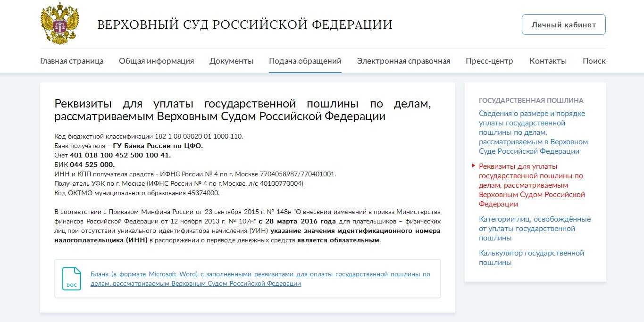Viewport: 644px width, 322px height.
Task: Open Электронная справочная menu
Action: [403, 61]
